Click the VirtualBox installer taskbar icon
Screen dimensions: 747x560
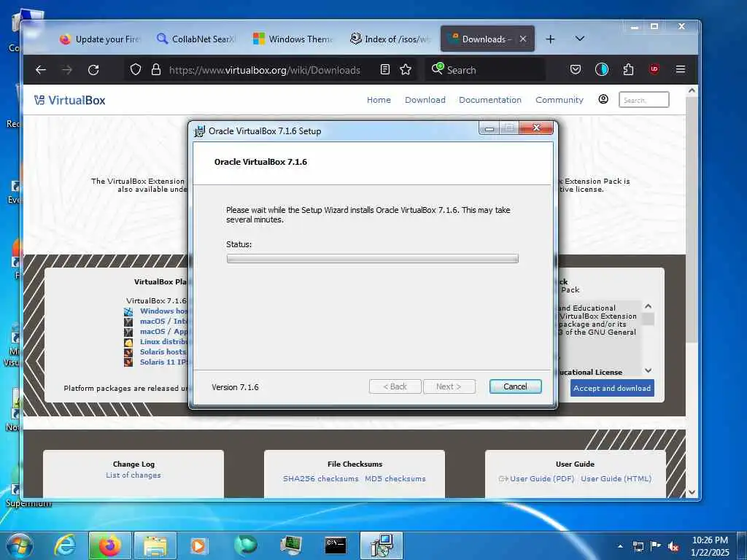tap(381, 545)
